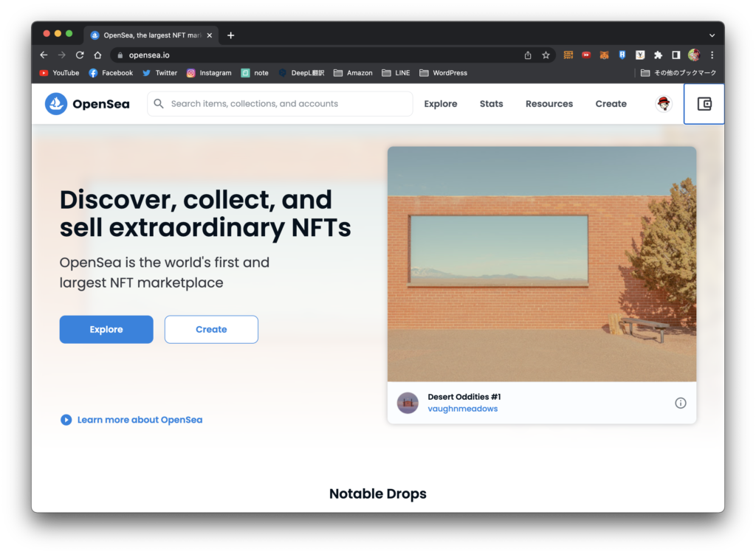Image resolution: width=756 pixels, height=554 pixels.
Task: Click the Discover, collect, and sell headline
Action: point(205,213)
